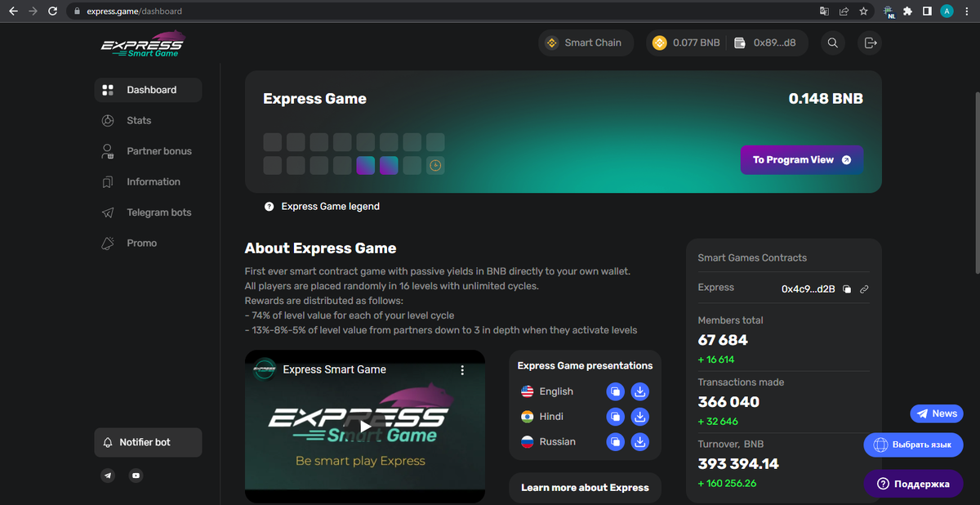Screen dimensions: 980x505
Task: Download the English presentation
Action: (640, 391)
